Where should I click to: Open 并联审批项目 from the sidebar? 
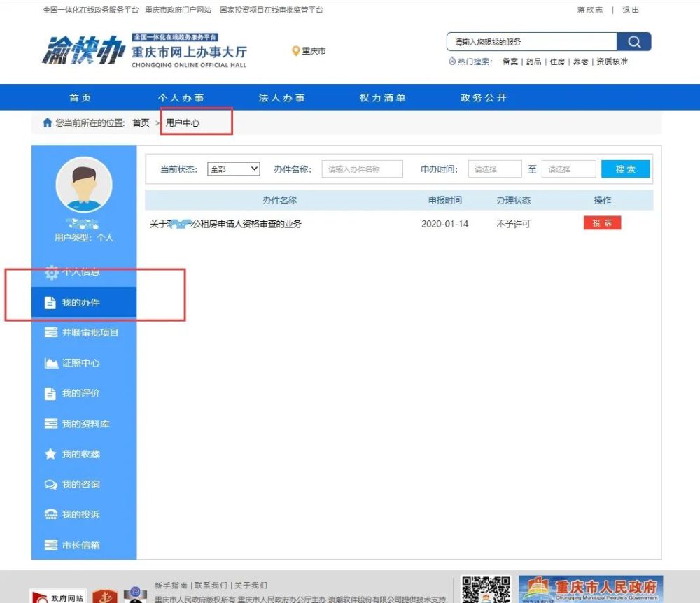coord(83,332)
